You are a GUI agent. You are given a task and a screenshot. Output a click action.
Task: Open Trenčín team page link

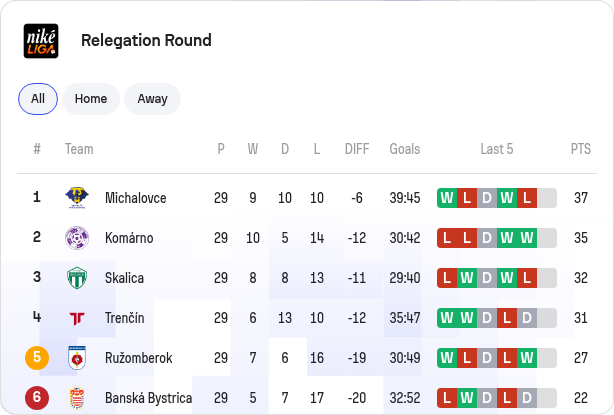[x=125, y=318]
